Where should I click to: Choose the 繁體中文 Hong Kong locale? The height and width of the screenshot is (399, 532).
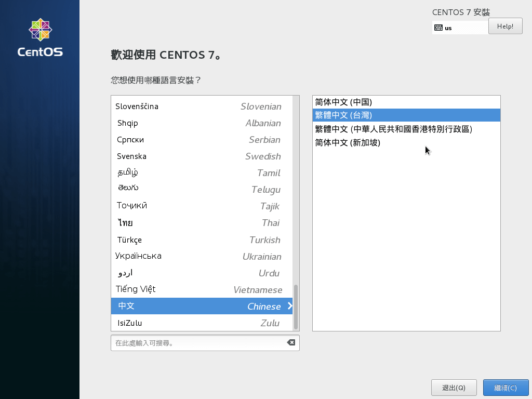pos(393,129)
